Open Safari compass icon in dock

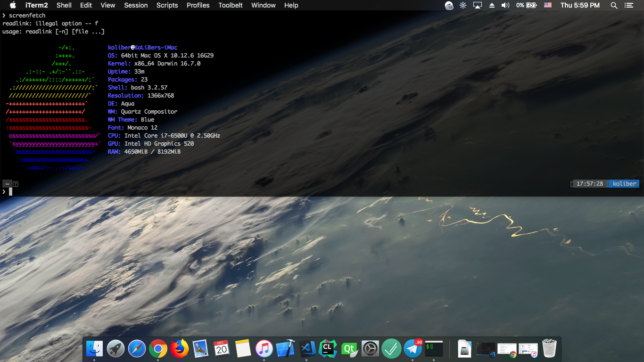tap(137, 349)
